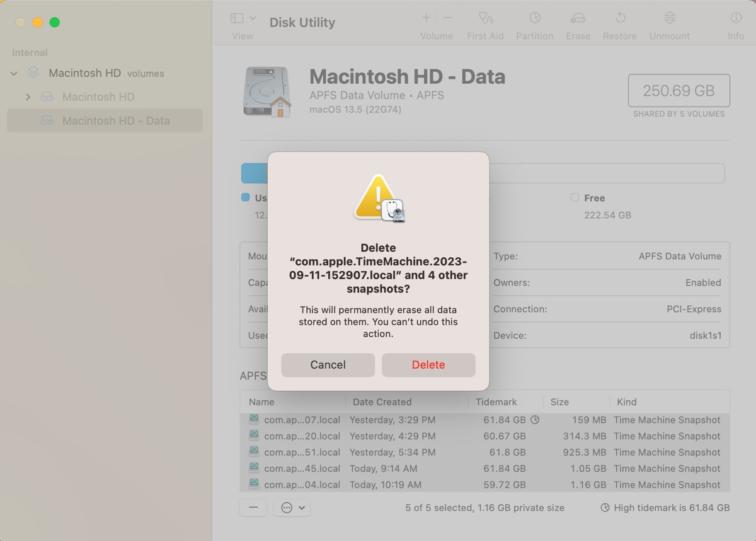Screen dimensions: 756x541
Task: Cancel the snapshot deletion
Action: [328, 364]
